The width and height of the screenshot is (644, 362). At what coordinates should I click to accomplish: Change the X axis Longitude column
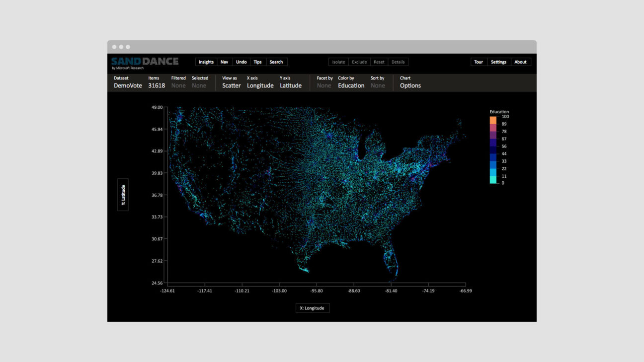coord(260,85)
